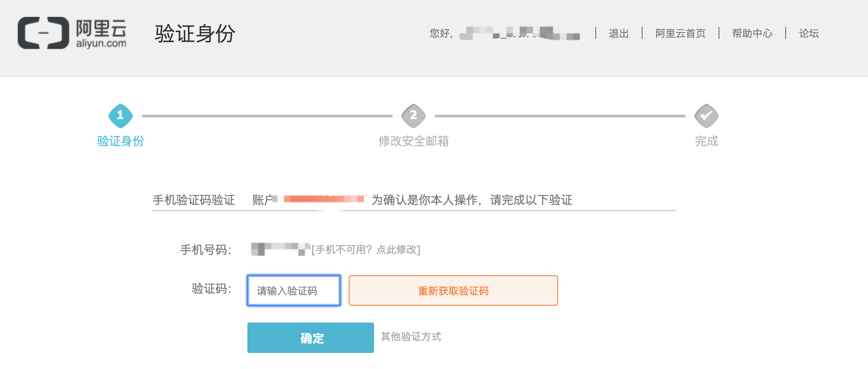Choose 其他验证方式 for another verification method
868x369 pixels.
coord(411,336)
